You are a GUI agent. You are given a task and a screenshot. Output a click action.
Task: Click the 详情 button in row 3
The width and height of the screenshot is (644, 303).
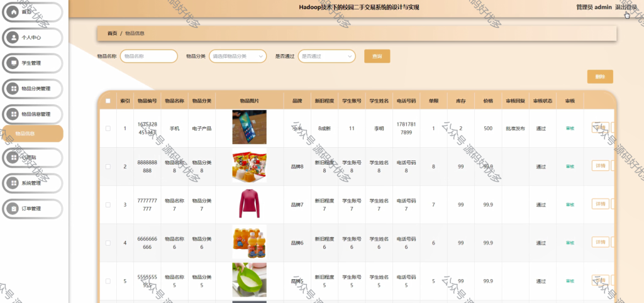coord(601,204)
